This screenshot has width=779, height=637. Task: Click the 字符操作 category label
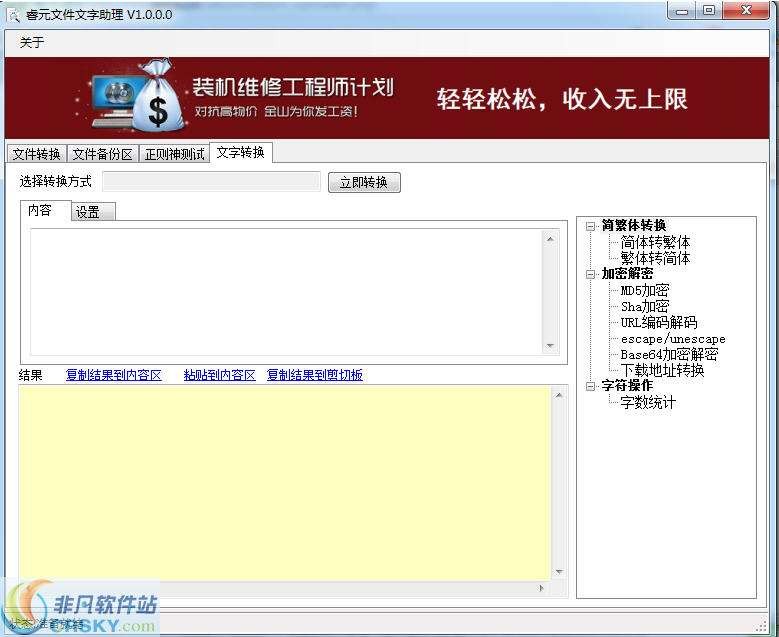(627, 386)
